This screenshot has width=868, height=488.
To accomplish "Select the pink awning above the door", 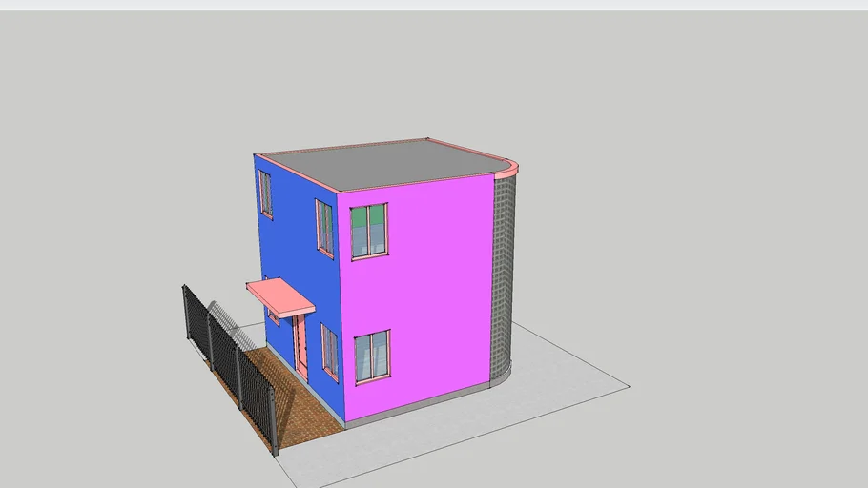I will [280, 296].
